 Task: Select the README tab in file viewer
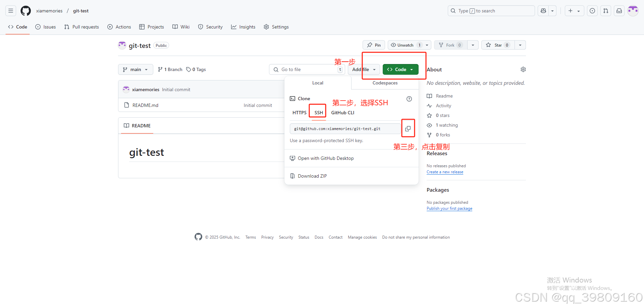[137, 126]
